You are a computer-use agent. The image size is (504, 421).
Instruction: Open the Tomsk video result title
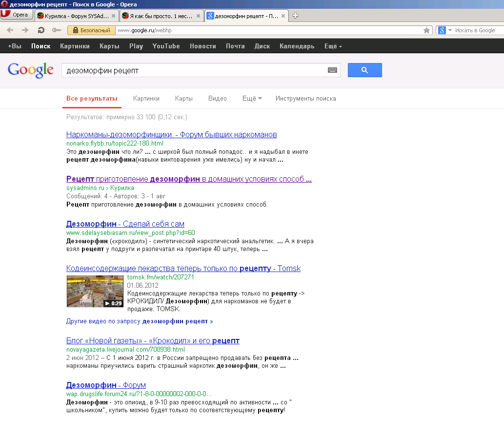(183, 268)
